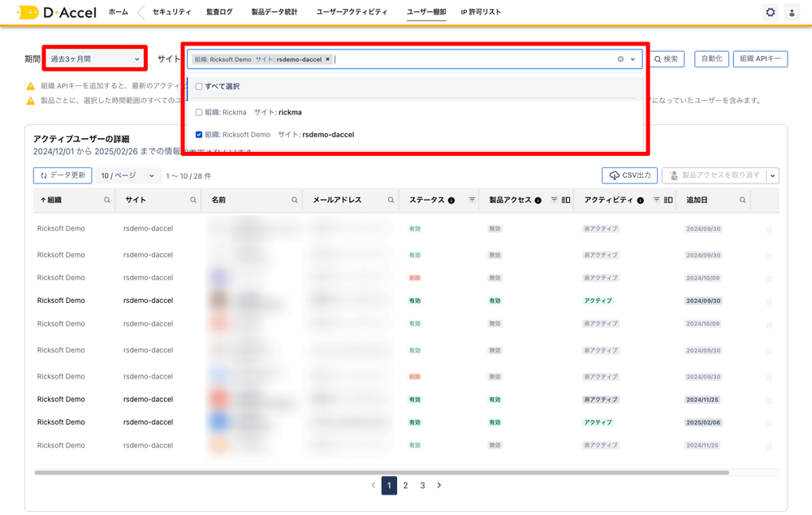The width and height of the screenshot is (812, 515).
Task: Click the CSV出力 button
Action: [630, 175]
